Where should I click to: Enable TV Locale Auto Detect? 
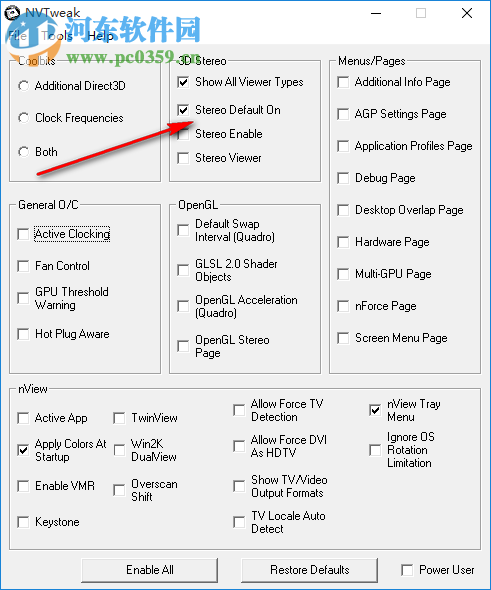[239, 522]
